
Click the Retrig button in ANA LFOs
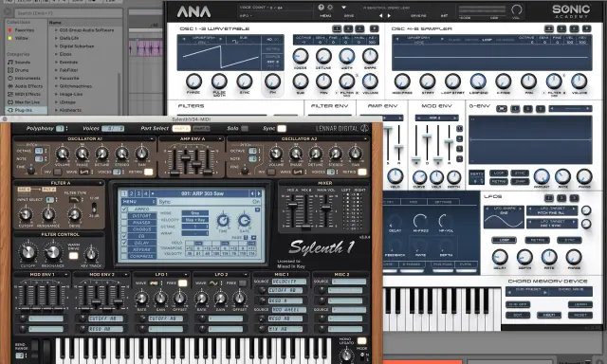click(x=537, y=240)
